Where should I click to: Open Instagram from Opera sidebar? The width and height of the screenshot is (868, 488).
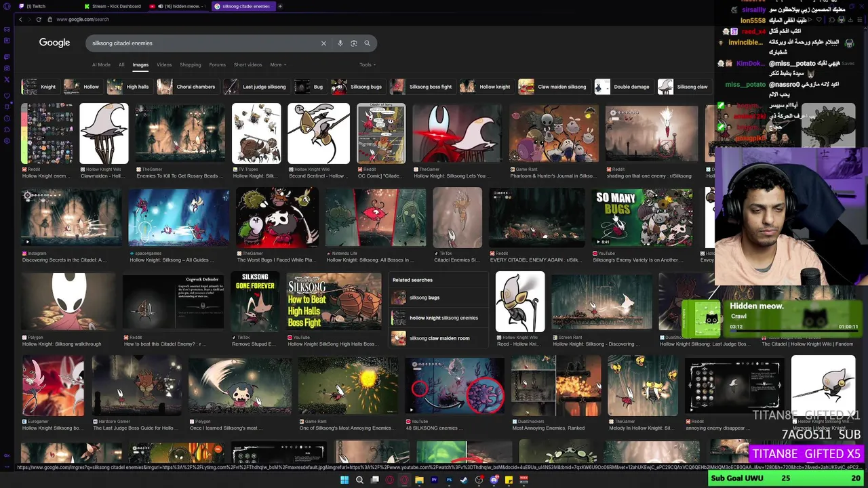pyautogui.click(x=7, y=68)
